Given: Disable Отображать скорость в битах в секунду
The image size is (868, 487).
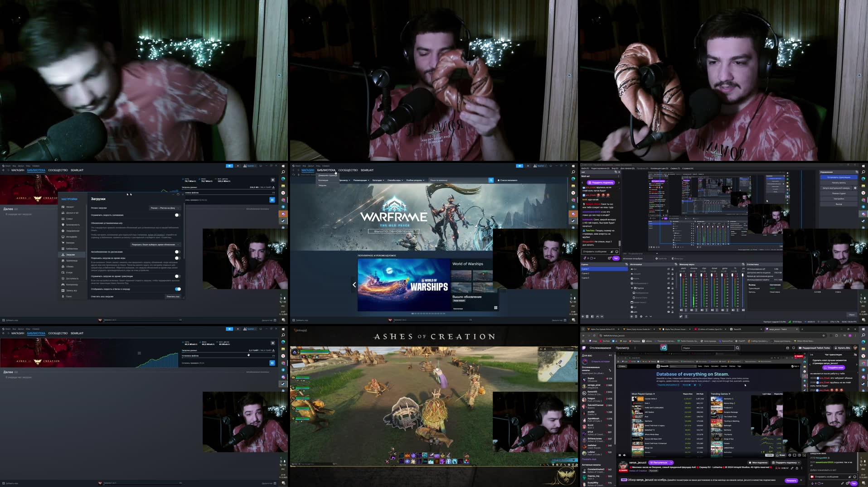Looking at the screenshot, I should (178, 289).
